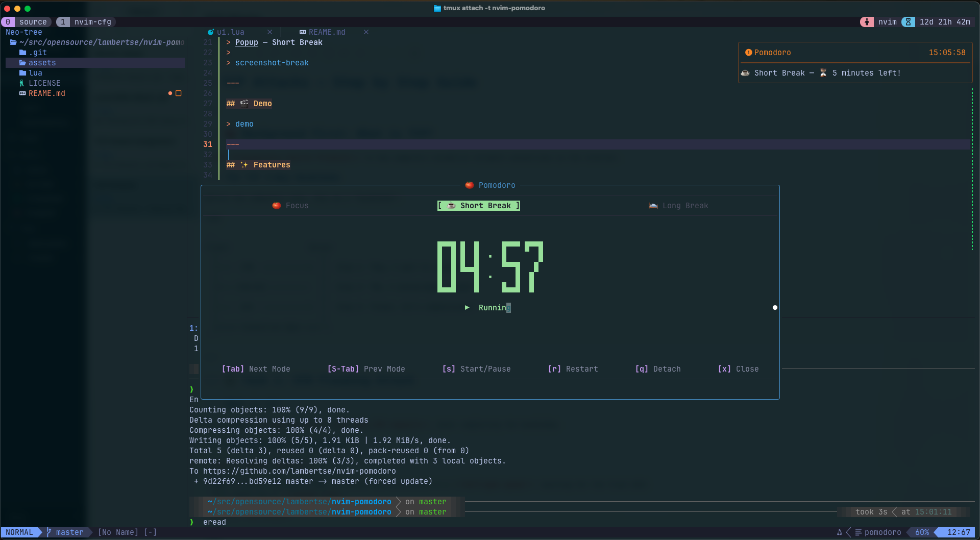Click the 04:57 timer display
Viewport: 980px width, 540px height.
pyautogui.click(x=490, y=267)
